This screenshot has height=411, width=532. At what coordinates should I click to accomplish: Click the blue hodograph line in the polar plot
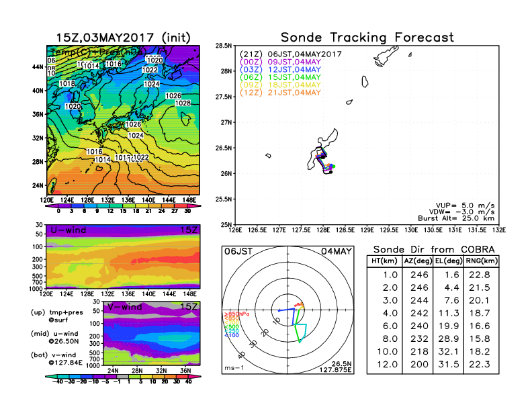[293, 316]
